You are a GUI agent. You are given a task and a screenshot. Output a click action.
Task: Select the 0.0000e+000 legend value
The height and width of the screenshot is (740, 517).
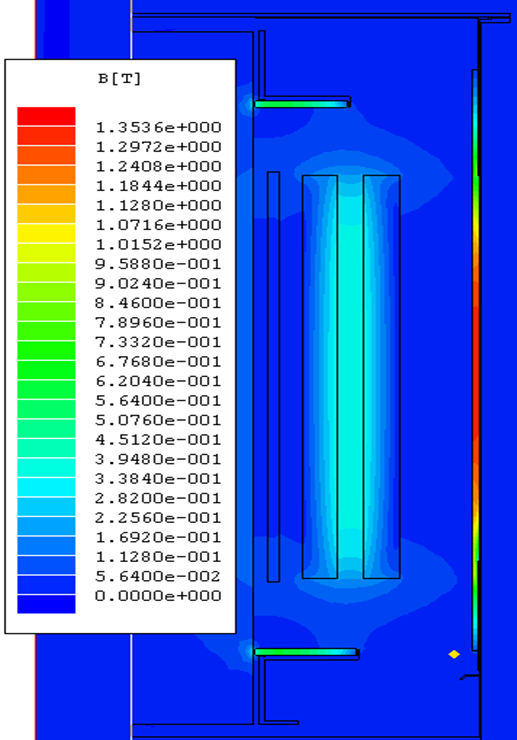(159, 596)
